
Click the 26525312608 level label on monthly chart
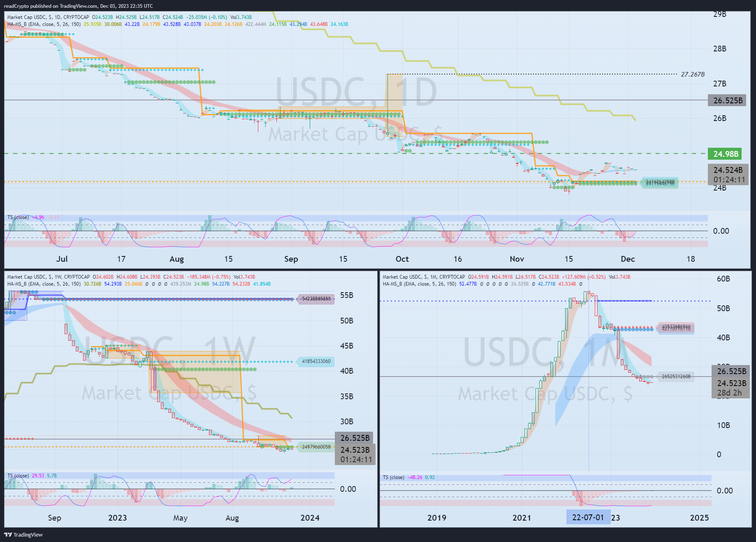point(676,377)
